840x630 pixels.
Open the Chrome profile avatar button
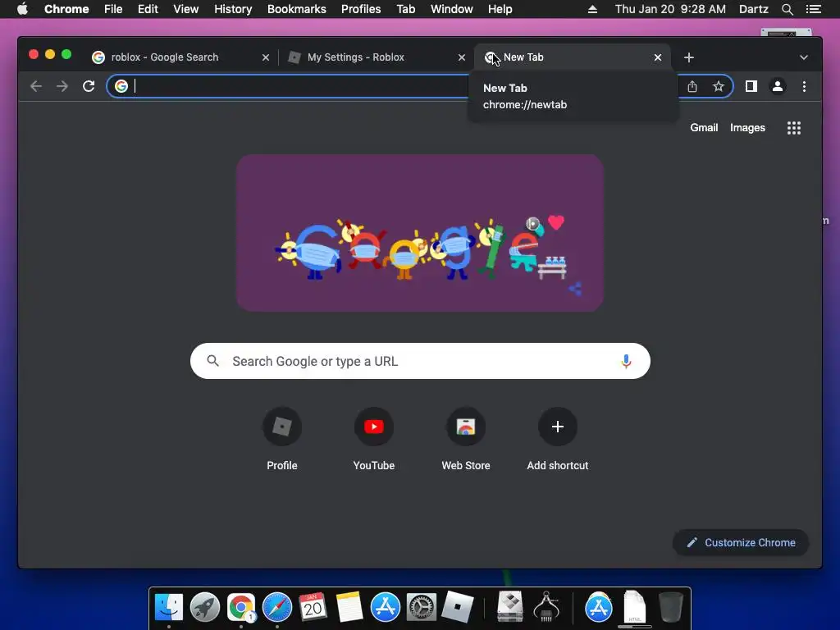tap(778, 86)
